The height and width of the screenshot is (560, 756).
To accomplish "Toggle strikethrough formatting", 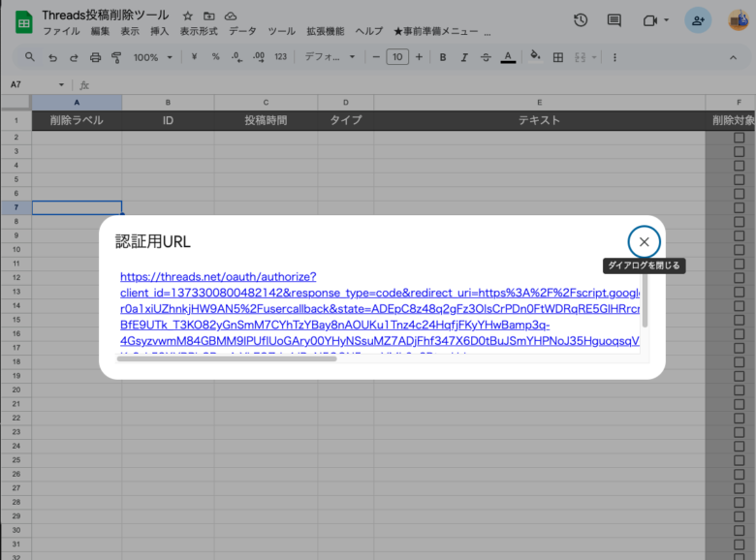I will pos(486,57).
